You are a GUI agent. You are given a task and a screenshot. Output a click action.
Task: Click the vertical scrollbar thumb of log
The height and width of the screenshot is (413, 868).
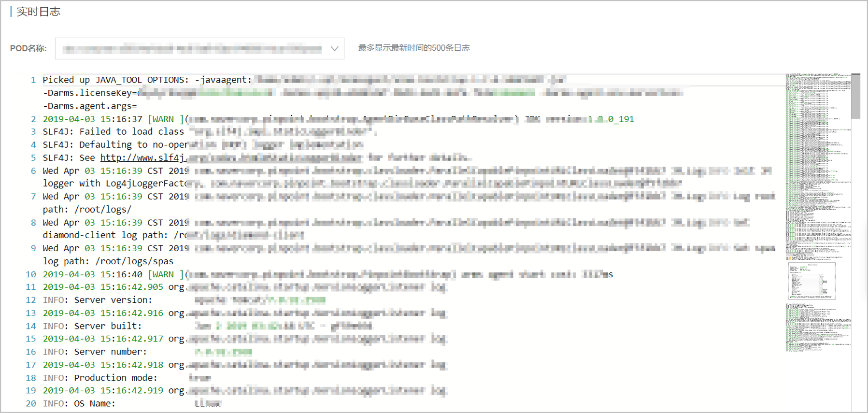coord(855,96)
